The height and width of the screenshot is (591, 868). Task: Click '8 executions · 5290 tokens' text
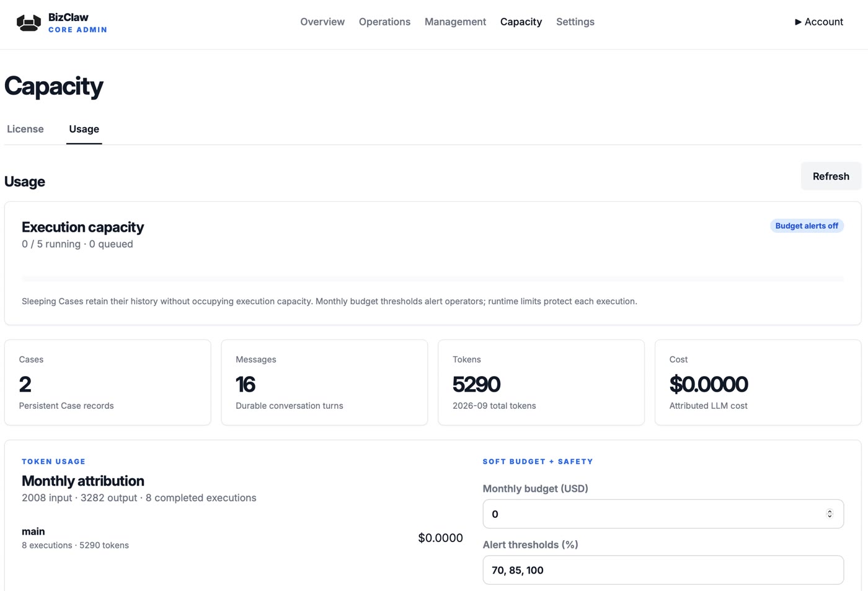tap(75, 545)
